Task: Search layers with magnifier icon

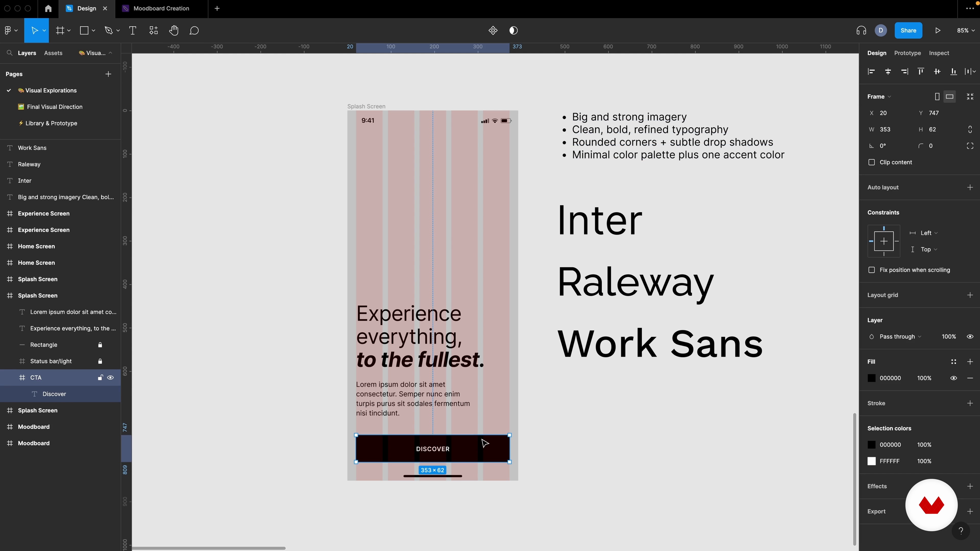Action: point(9,53)
